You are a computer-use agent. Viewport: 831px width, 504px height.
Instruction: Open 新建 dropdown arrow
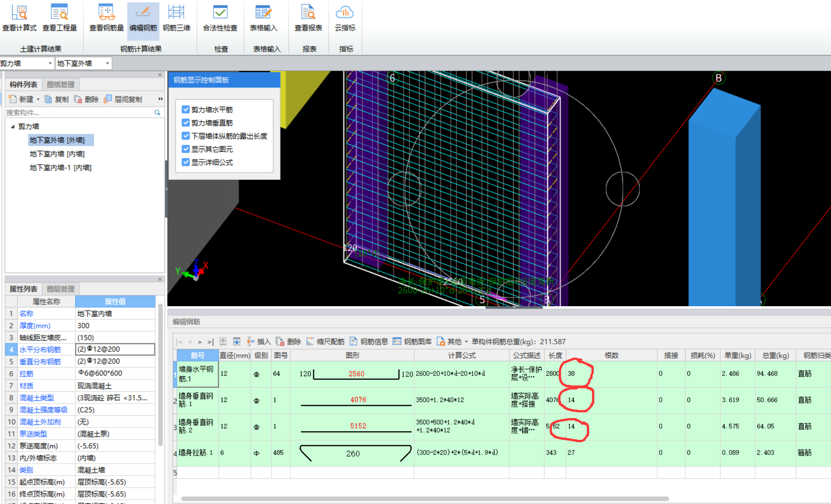pyautogui.click(x=38, y=99)
